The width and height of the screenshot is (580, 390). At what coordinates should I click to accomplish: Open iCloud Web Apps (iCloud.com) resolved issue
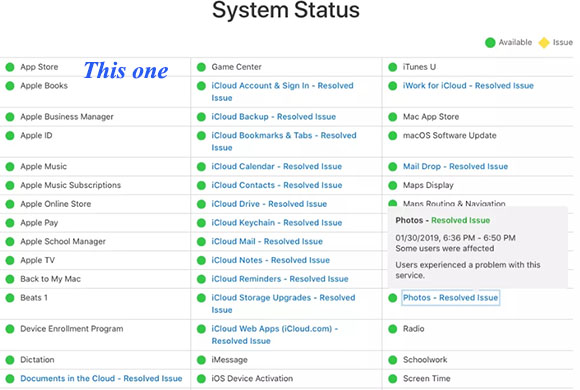click(x=275, y=335)
